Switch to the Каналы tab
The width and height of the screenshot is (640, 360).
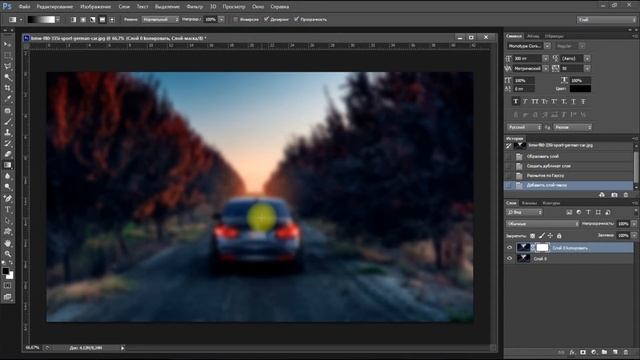[529, 203]
